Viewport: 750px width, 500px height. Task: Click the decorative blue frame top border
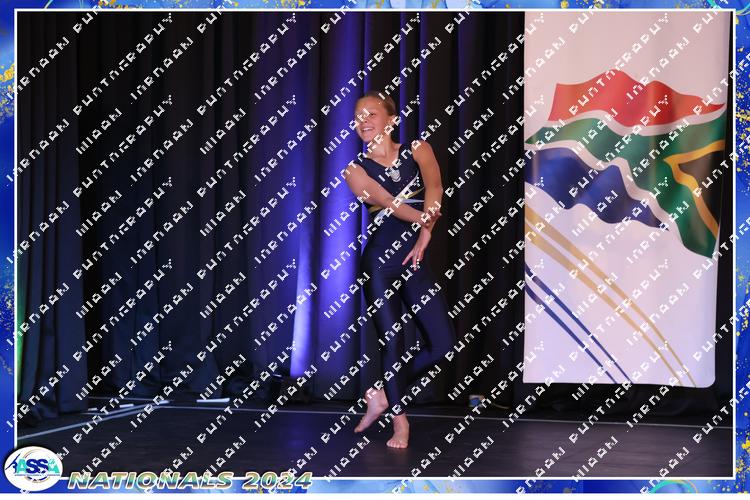[x=375, y=5]
